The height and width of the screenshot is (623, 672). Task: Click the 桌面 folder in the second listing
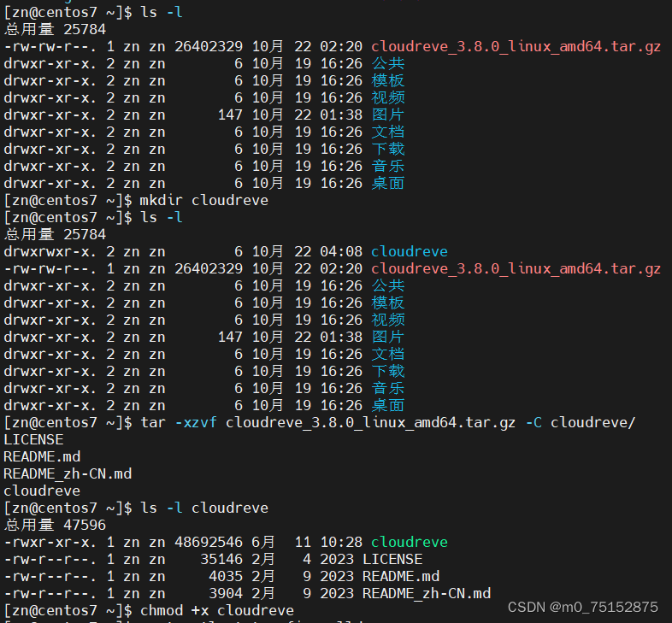(388, 406)
